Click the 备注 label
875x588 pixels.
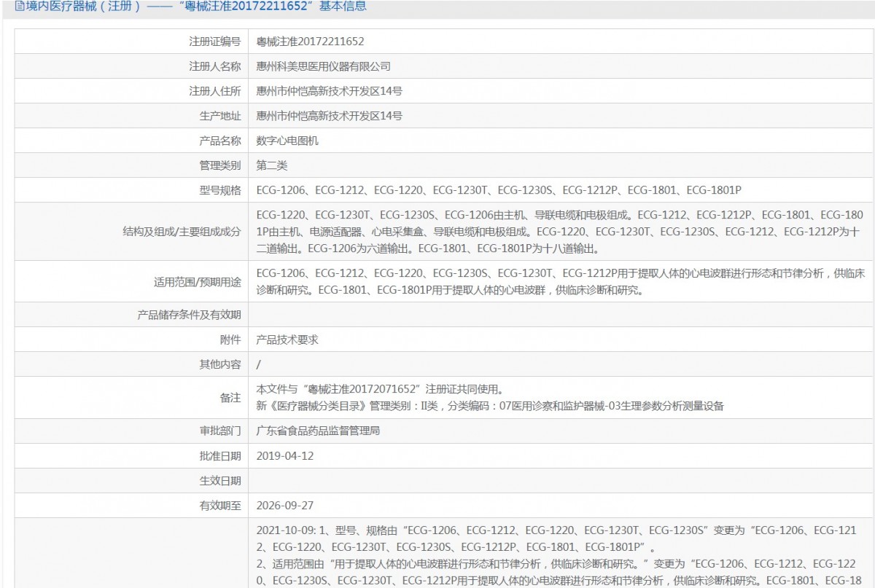coord(230,397)
